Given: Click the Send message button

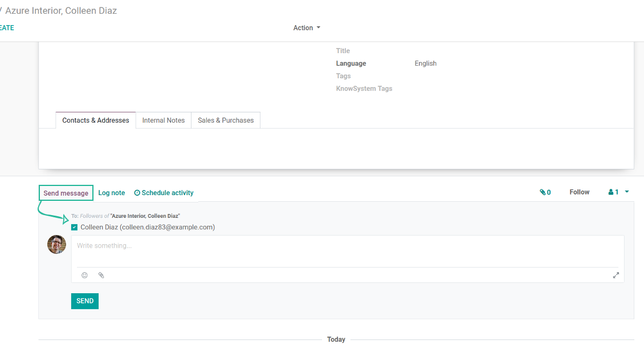Looking at the screenshot, I should pos(66,193).
